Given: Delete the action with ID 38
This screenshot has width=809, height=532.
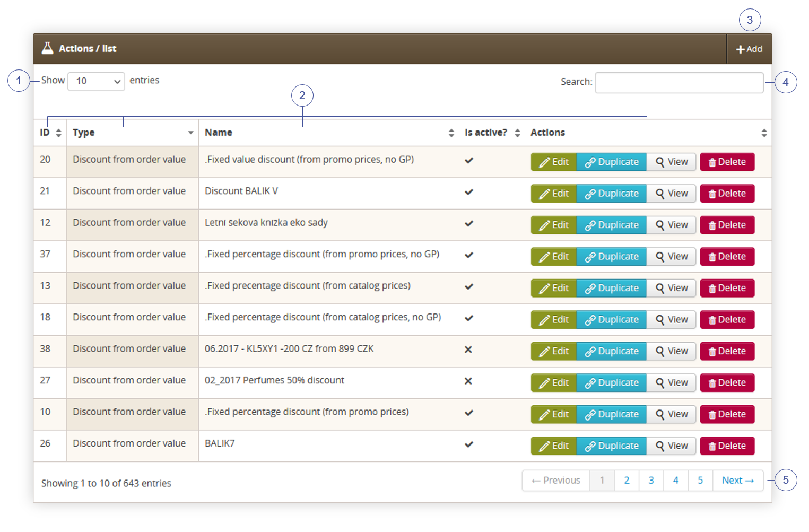Looking at the screenshot, I should point(727,351).
